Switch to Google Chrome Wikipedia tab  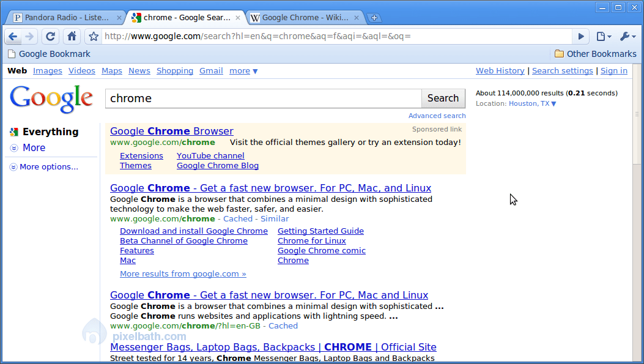pyautogui.click(x=305, y=18)
